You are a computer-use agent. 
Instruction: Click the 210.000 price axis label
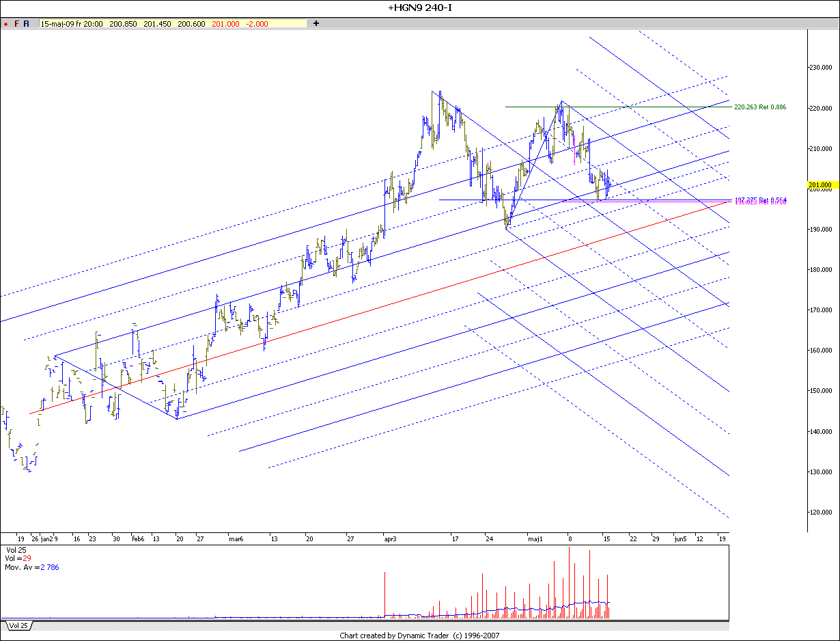point(822,148)
